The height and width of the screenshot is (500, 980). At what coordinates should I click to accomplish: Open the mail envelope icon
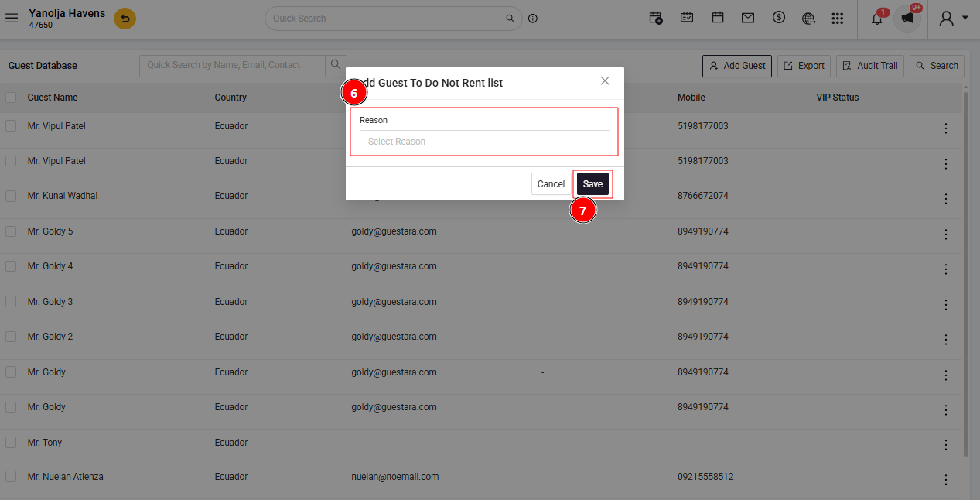[x=748, y=18]
